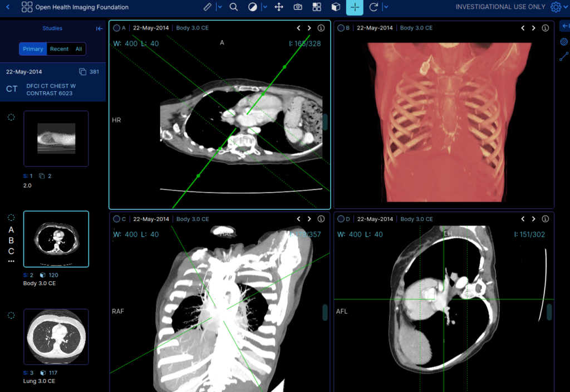Image resolution: width=570 pixels, height=392 pixels.
Task: Switch to the All studies tab
Action: tap(77, 49)
